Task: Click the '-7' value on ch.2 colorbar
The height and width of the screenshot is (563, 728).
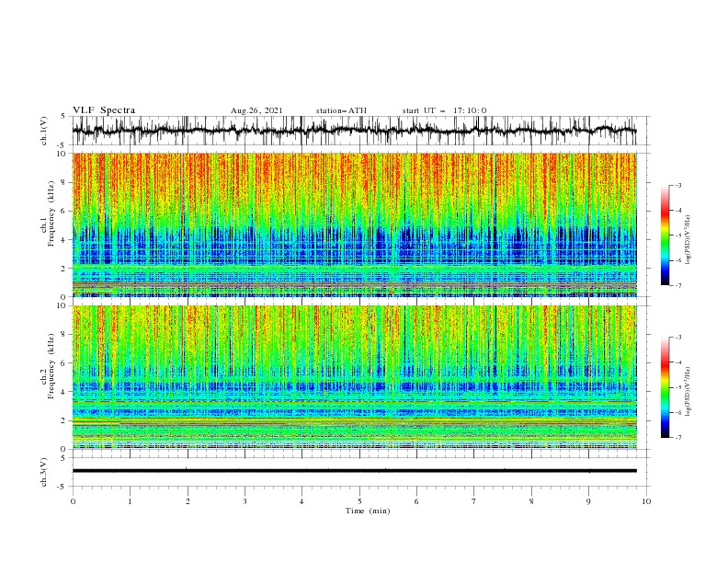Action: [x=677, y=438]
